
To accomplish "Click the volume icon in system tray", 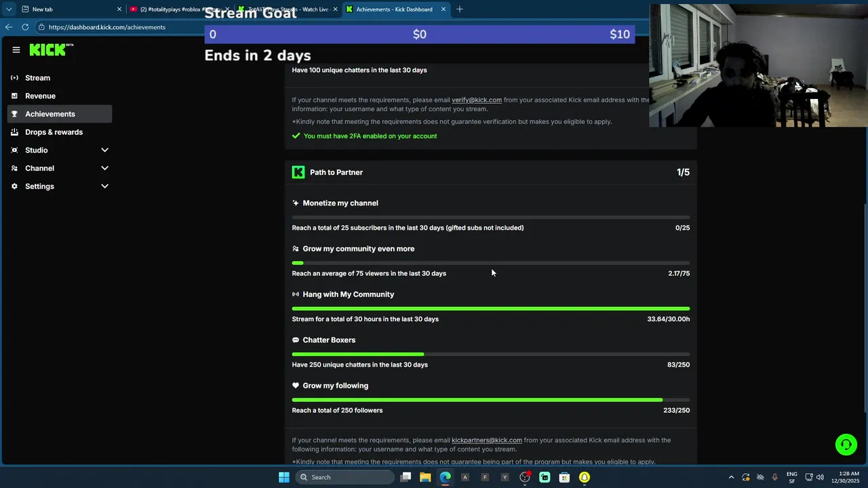I will [821, 477].
